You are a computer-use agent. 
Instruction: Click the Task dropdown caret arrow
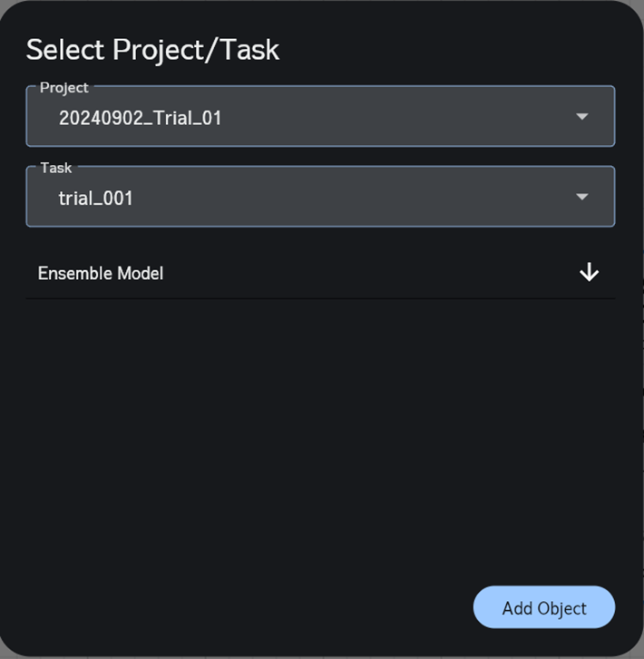pos(582,197)
